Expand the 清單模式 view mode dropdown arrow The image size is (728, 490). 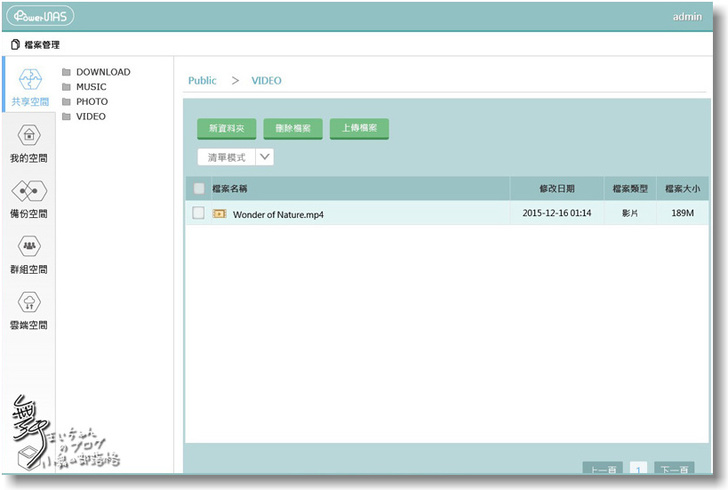point(265,157)
